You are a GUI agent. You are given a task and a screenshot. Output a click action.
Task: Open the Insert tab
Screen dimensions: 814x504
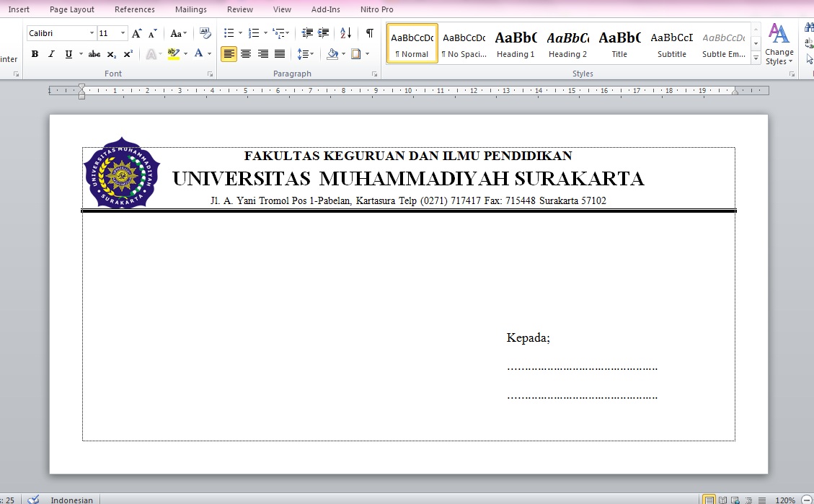(x=19, y=9)
